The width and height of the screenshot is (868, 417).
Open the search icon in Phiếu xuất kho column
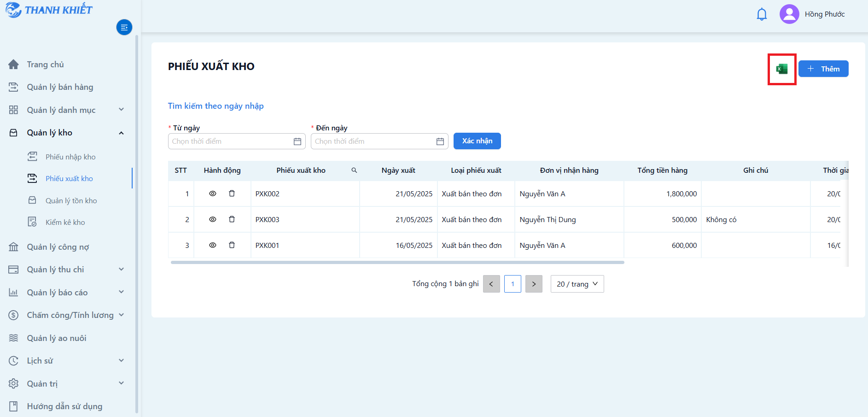coord(354,170)
